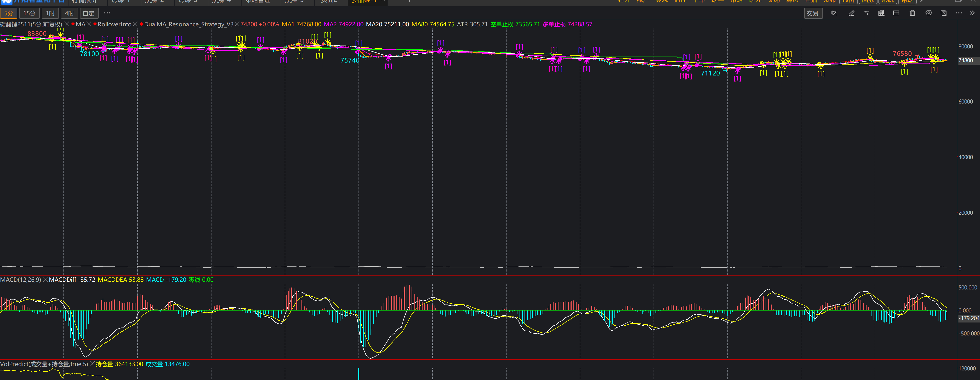The height and width of the screenshot is (380, 980).
Task: Click red diamond before RolloverInfo label
Action: coord(95,24)
